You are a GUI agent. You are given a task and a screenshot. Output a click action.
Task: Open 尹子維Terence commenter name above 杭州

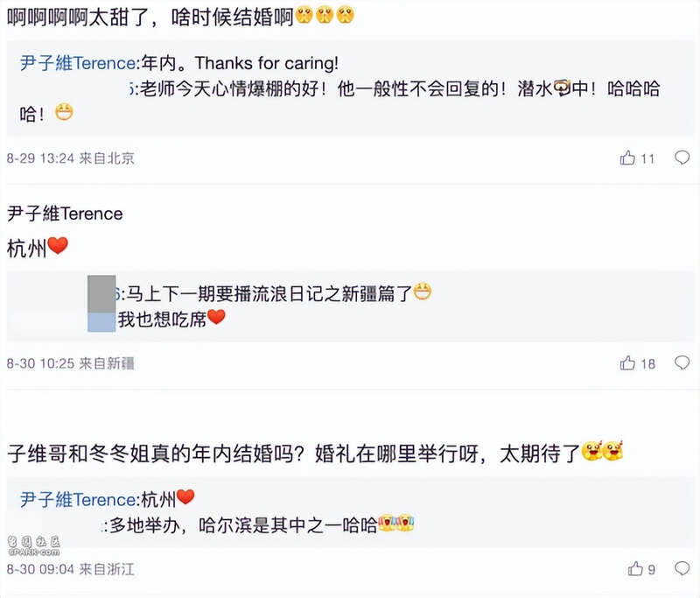(x=65, y=214)
